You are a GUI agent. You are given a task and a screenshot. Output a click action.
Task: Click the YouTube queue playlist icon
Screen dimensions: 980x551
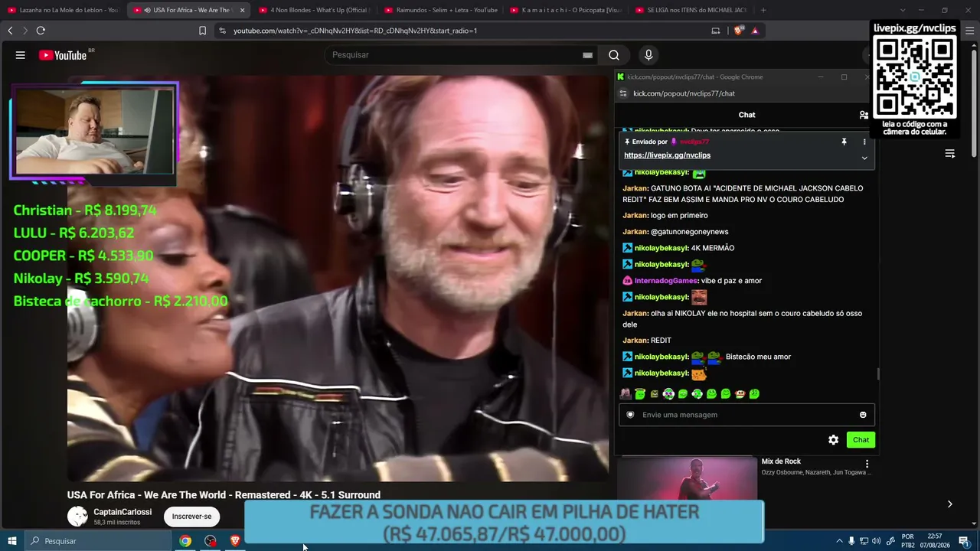[949, 154]
